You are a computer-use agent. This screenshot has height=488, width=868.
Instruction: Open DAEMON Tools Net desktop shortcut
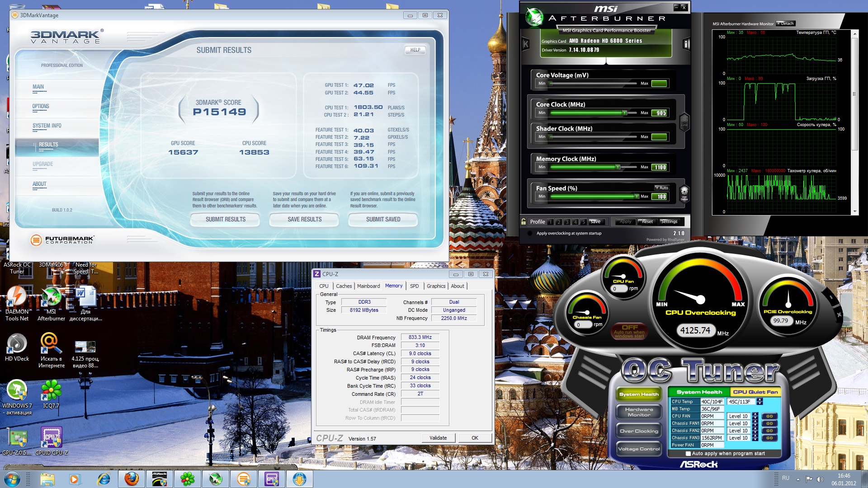(17, 304)
